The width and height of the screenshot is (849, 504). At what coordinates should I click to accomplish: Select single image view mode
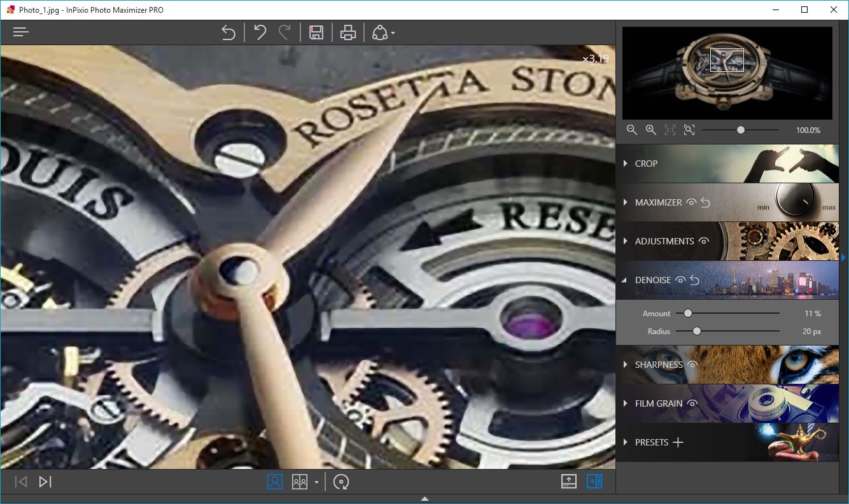click(275, 482)
